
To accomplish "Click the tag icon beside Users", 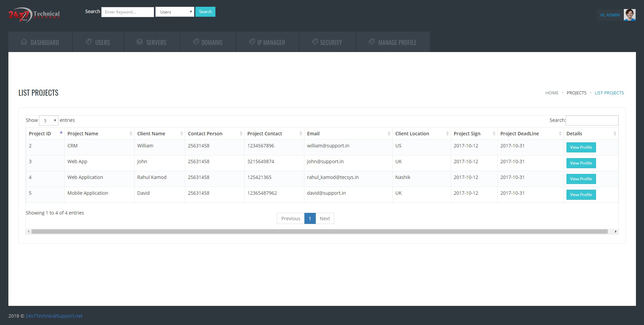I will (x=89, y=42).
